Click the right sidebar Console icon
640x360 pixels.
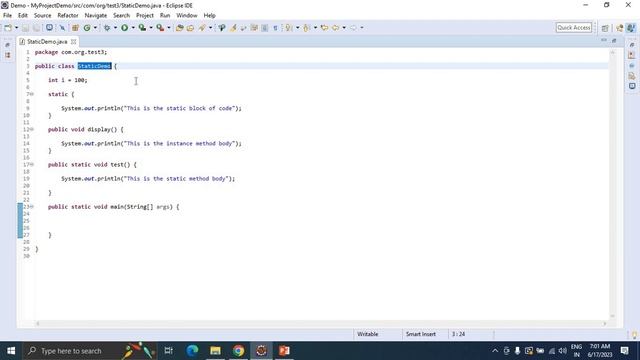[x=632, y=86]
